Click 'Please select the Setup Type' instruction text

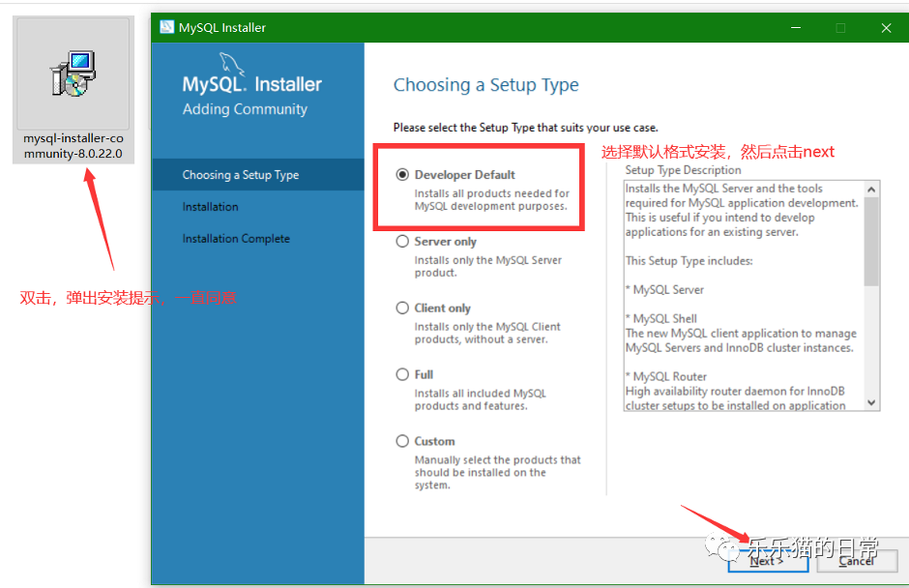[x=526, y=127]
